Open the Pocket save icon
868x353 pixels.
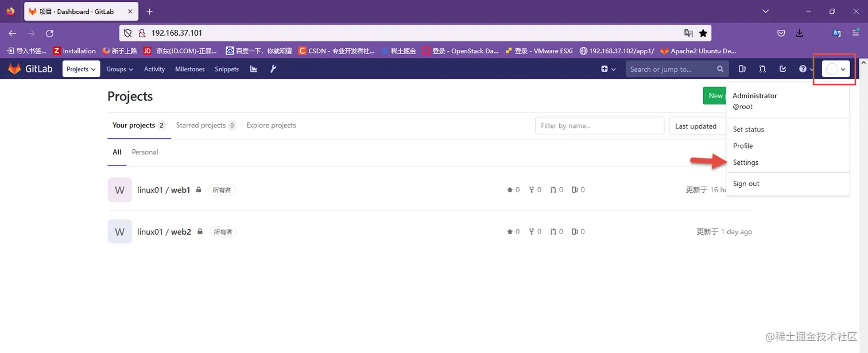(x=781, y=33)
